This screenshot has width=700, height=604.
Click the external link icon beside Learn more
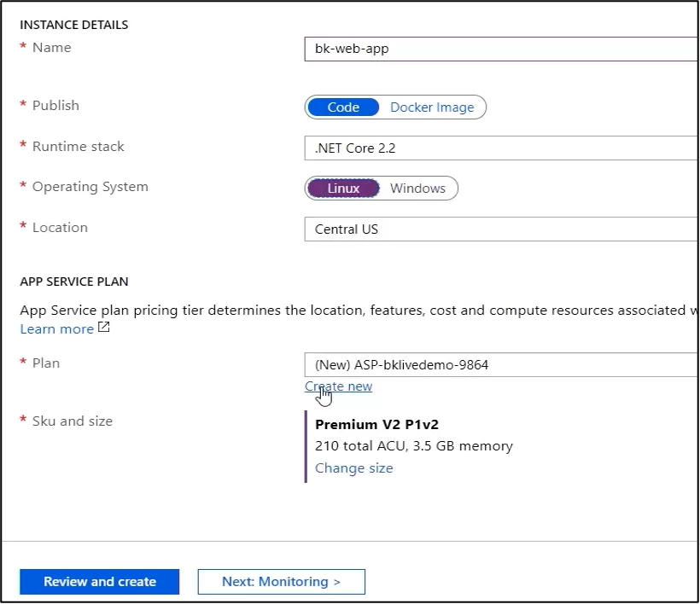click(103, 328)
